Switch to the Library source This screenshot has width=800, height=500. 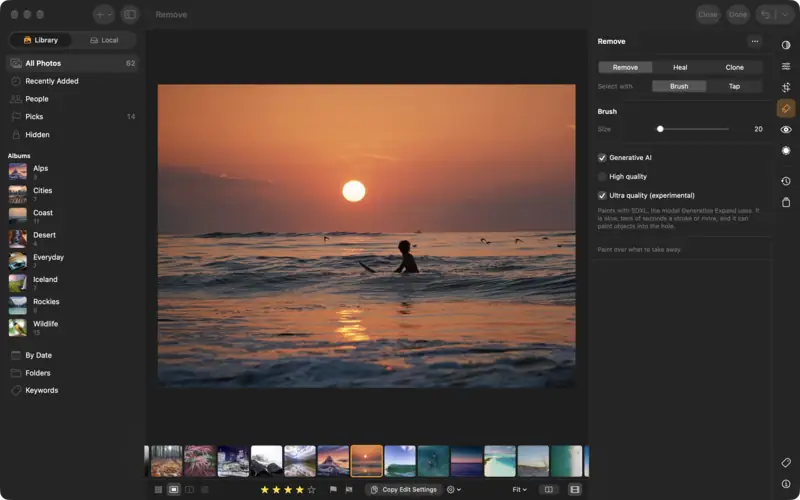point(41,40)
